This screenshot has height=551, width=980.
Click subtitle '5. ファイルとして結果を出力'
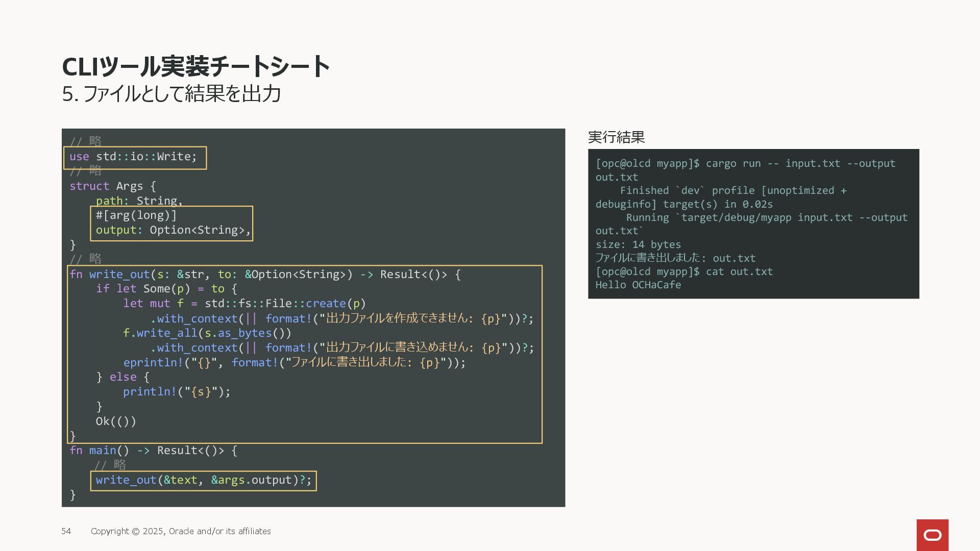coord(171,94)
